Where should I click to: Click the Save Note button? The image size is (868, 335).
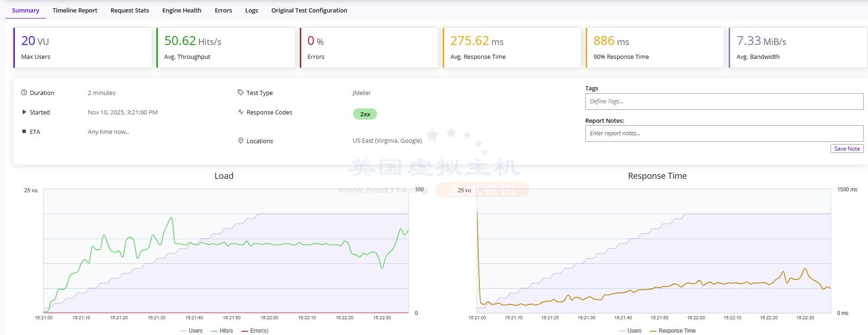coord(847,149)
